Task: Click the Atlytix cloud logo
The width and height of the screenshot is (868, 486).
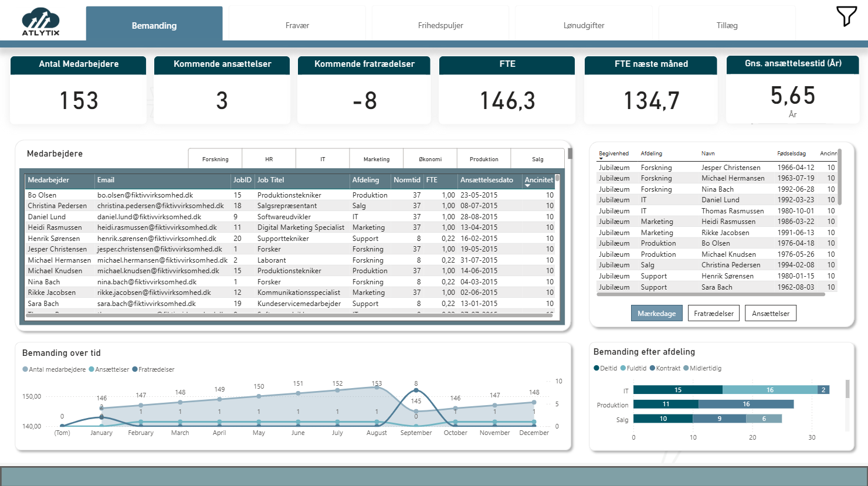Action: (40, 22)
